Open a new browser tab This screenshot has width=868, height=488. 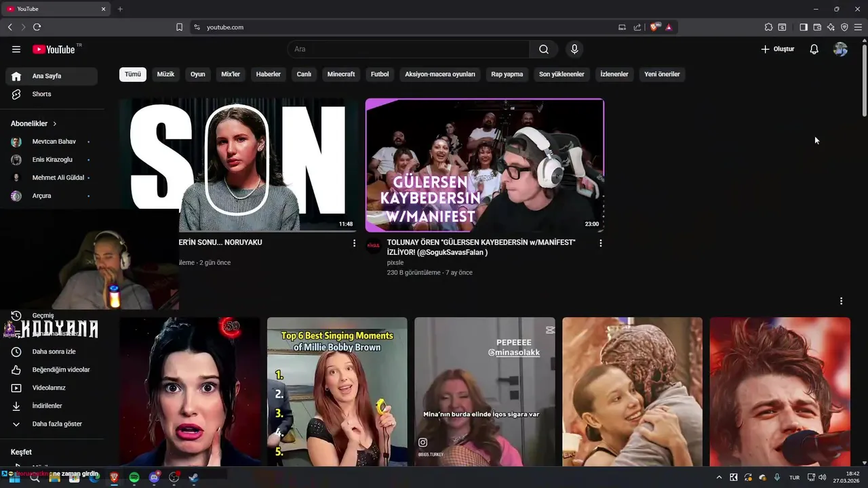(120, 9)
